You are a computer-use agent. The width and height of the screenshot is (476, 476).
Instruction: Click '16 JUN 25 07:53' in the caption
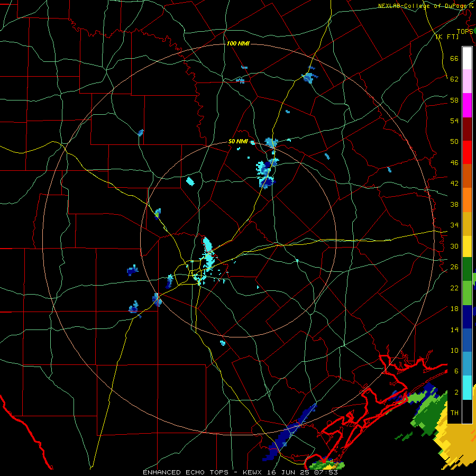coord(303,472)
